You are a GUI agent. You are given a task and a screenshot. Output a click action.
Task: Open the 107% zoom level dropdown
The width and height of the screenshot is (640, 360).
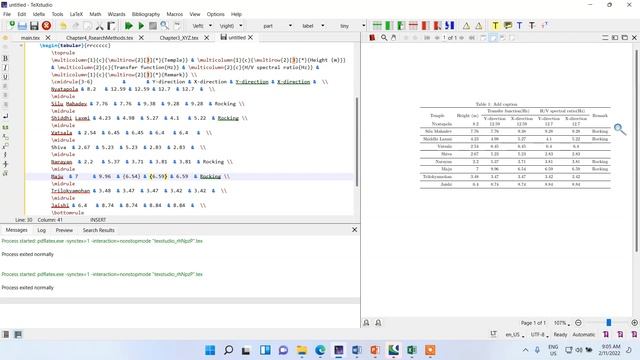tap(562, 323)
